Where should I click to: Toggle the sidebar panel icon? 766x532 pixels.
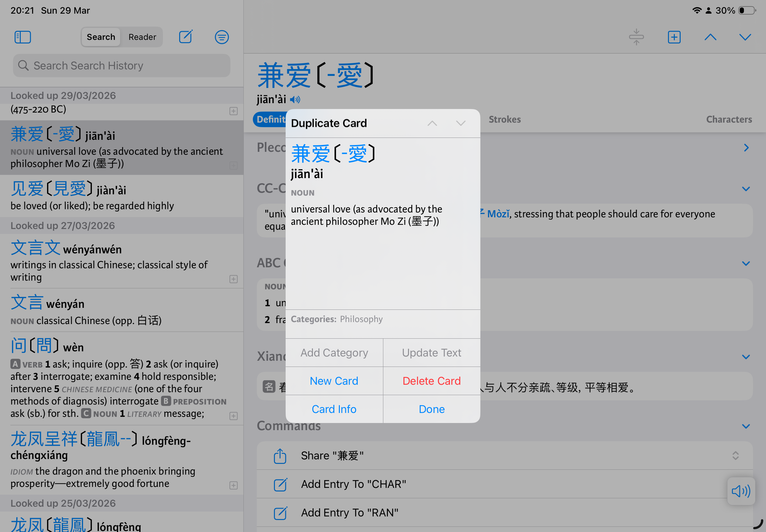click(x=23, y=37)
